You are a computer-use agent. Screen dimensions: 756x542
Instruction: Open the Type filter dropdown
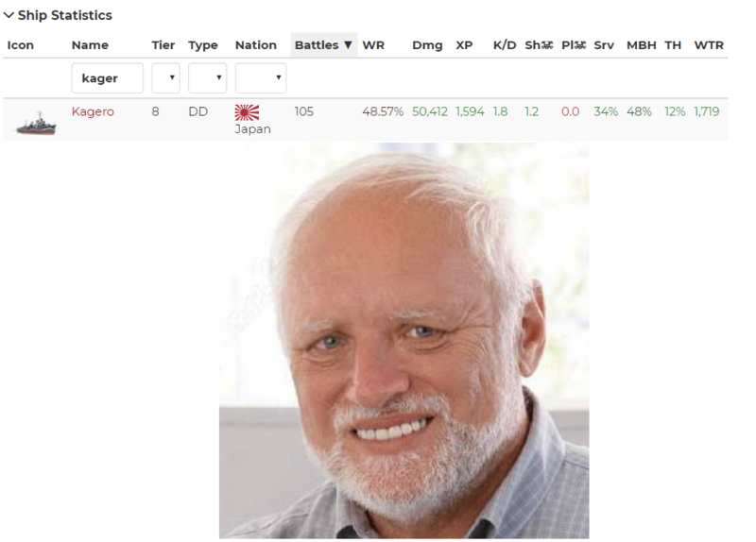207,77
